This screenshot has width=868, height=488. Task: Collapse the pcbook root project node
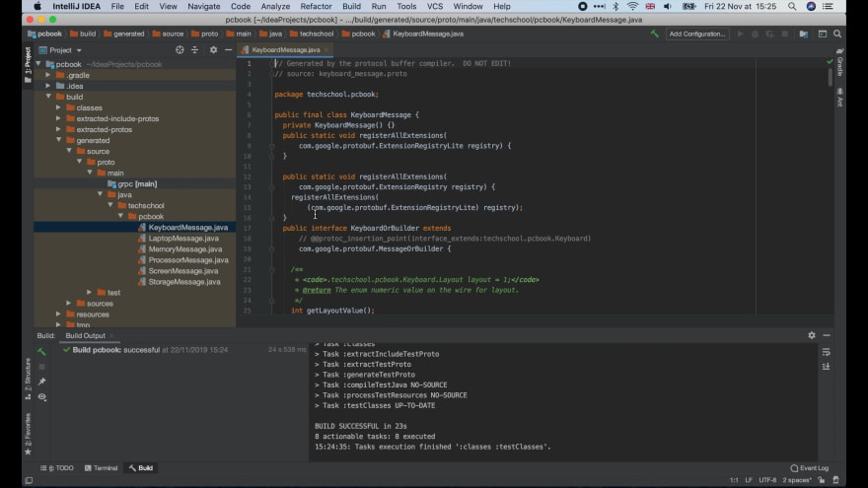tap(38, 64)
